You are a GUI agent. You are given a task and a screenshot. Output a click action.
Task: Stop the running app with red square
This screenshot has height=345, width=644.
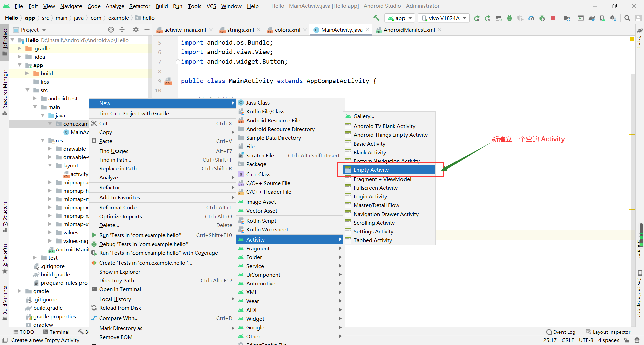(553, 18)
